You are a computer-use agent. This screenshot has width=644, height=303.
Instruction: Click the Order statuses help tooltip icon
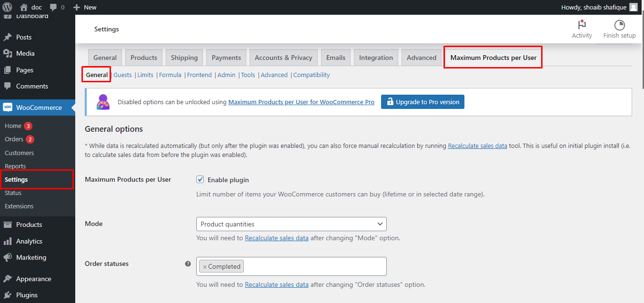tap(188, 264)
